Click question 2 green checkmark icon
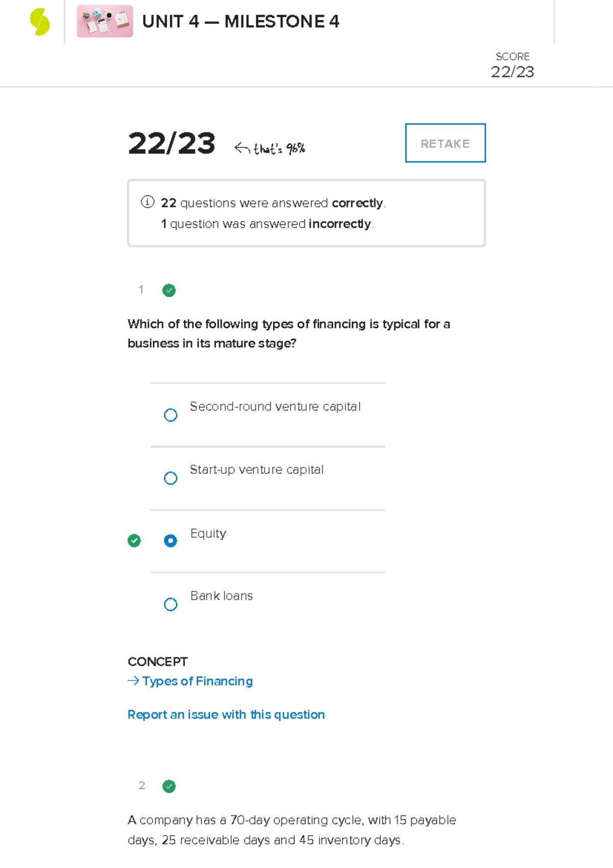This screenshot has width=613, height=868. pyautogui.click(x=169, y=786)
